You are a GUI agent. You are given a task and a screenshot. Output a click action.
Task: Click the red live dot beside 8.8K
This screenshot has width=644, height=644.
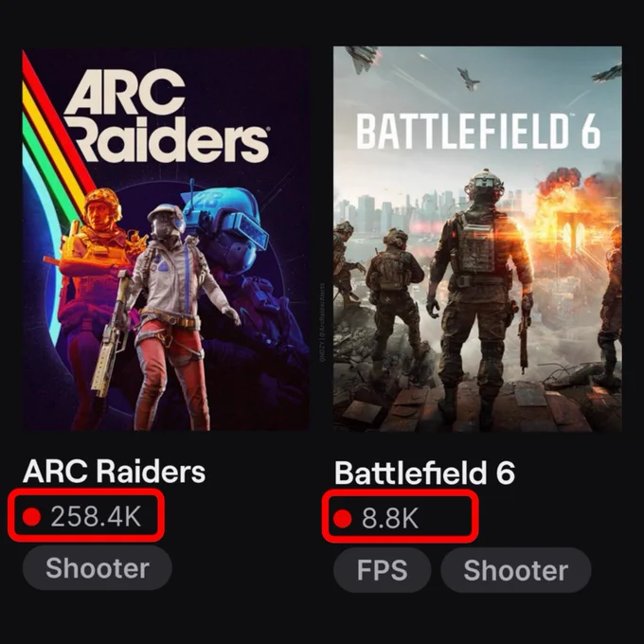(343, 518)
